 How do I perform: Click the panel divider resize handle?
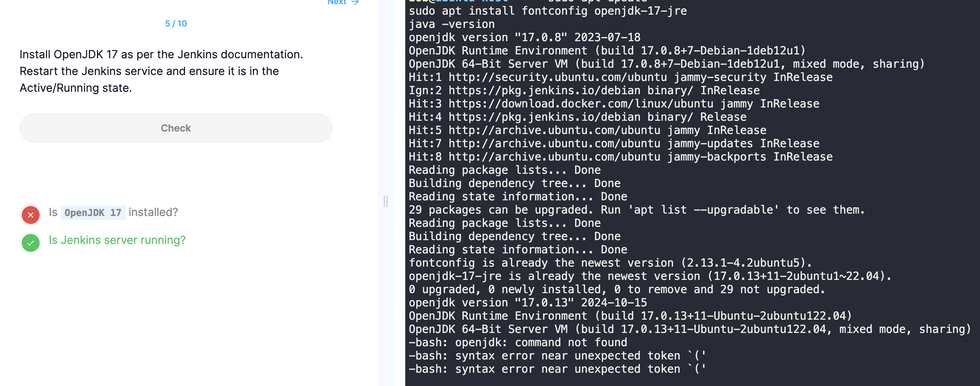click(386, 201)
